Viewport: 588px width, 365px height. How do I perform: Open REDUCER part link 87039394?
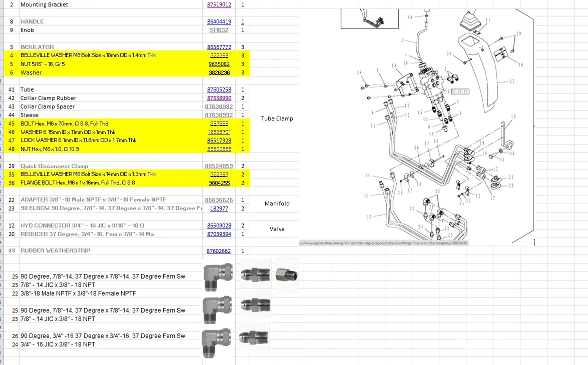pyautogui.click(x=219, y=234)
